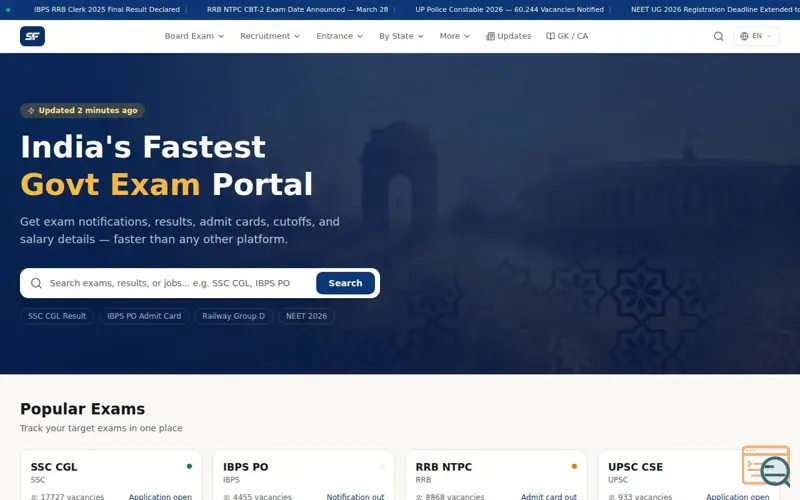Open the RRB NTPC exam card
This screenshot has height=500, width=800.
[496, 476]
